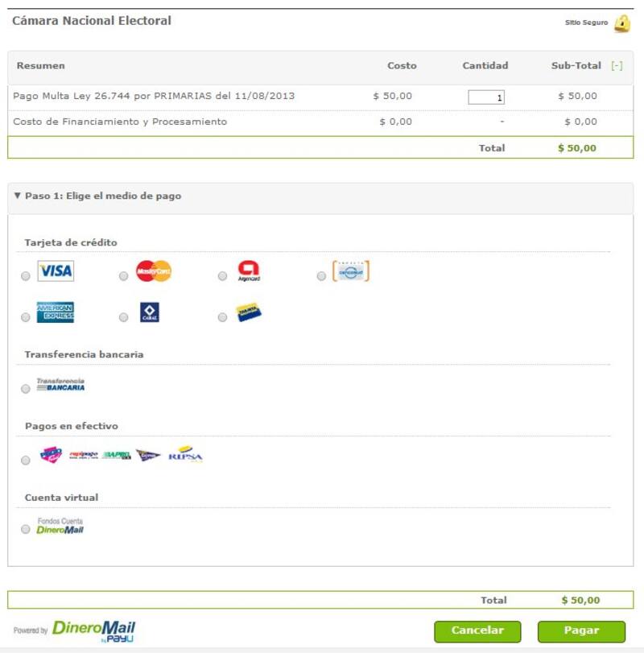
Task: Click the Transferencia Bancaria logo
Action: pyautogui.click(x=60, y=385)
